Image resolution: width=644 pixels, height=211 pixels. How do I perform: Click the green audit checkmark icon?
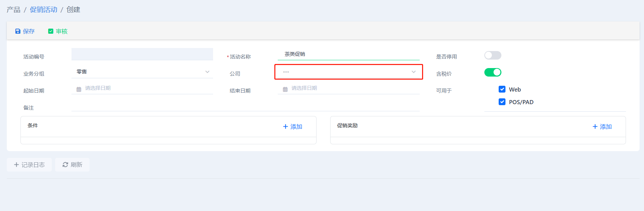click(x=51, y=31)
